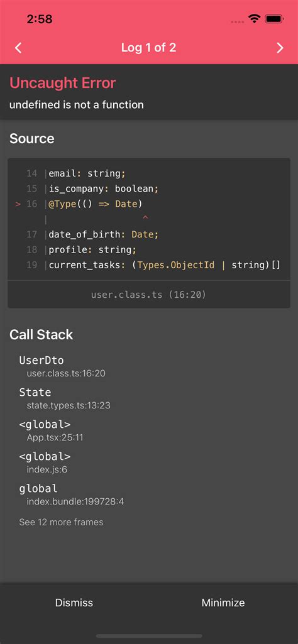Screen dimensions: 298x644
Task: Go to the next log with right chevron
Action: pyautogui.click(x=280, y=48)
